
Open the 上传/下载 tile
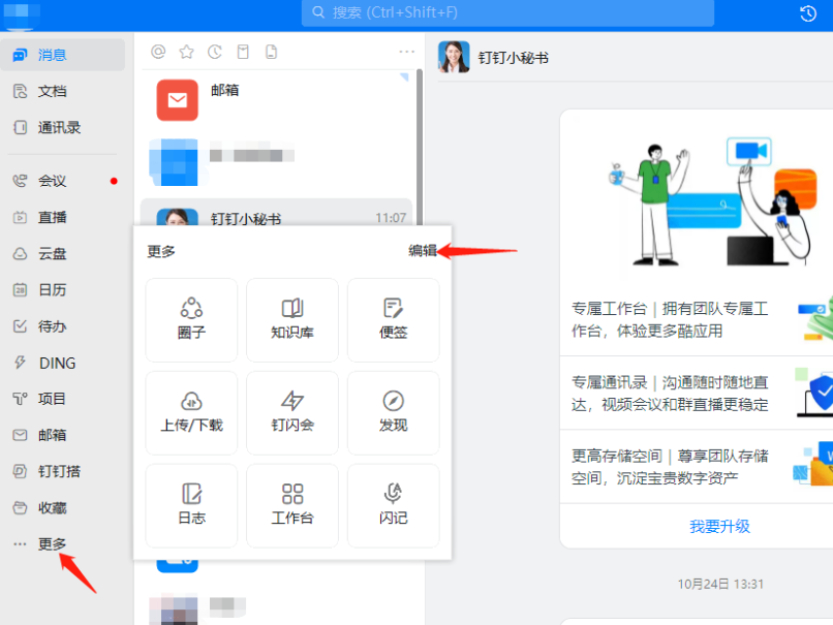pyautogui.click(x=192, y=413)
